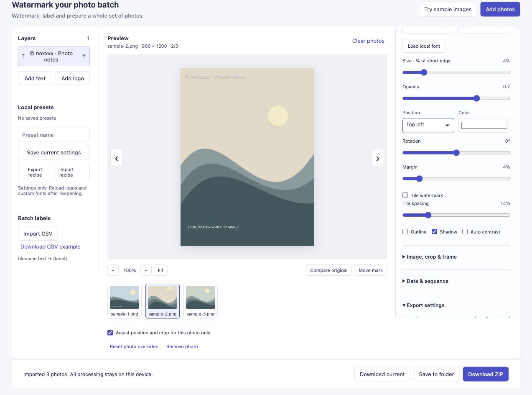Click the Fit zoom button
Image resolution: width=532 pixels, height=395 pixels.
tap(161, 270)
